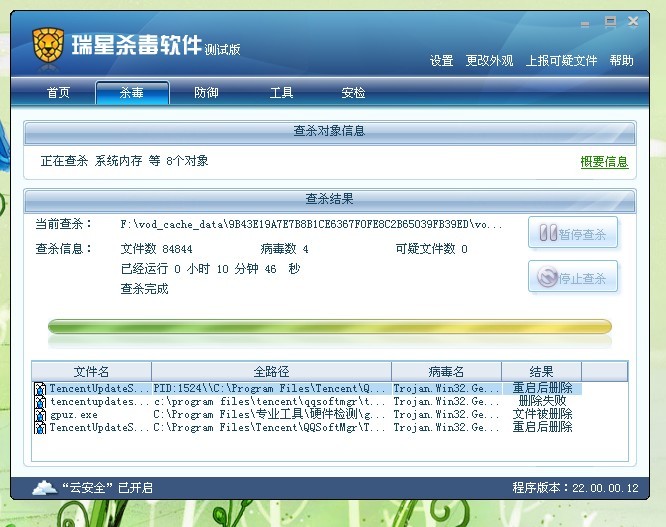Click the cloud security status icon
Image resolution: width=666 pixels, height=527 pixels.
tap(44, 488)
